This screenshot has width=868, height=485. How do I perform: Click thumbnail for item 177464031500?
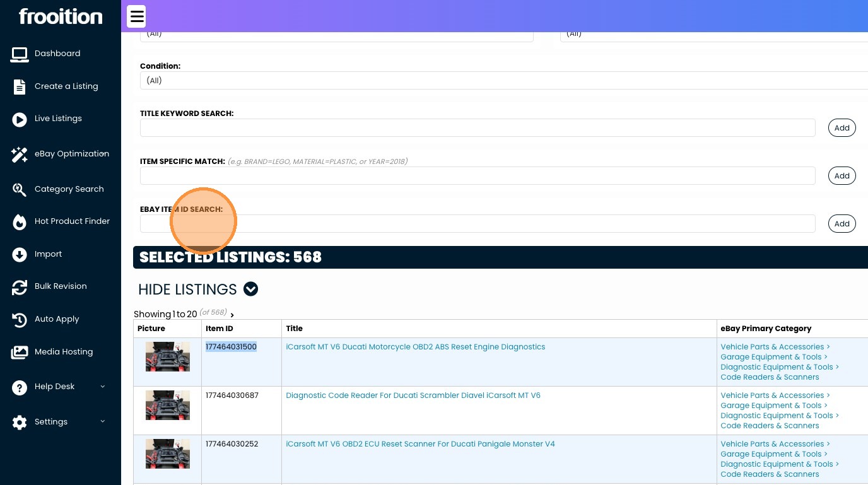pyautogui.click(x=168, y=357)
